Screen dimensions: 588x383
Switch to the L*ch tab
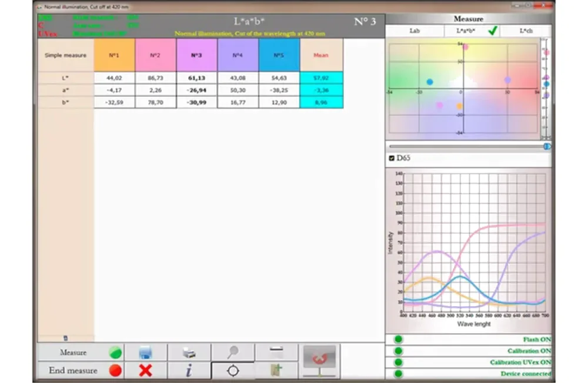coord(526,31)
